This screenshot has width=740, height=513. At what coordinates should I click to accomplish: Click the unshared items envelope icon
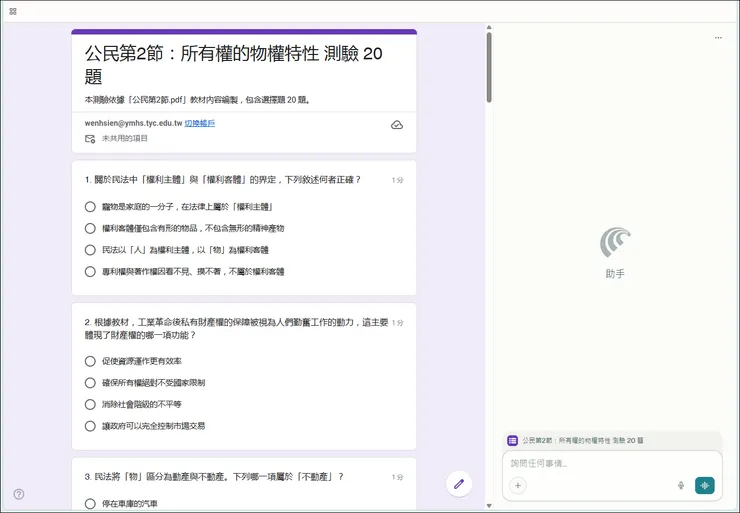click(x=90, y=139)
